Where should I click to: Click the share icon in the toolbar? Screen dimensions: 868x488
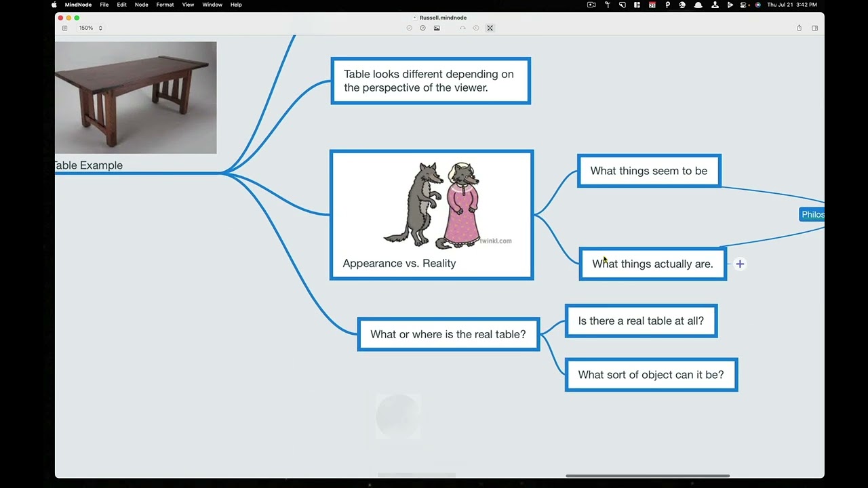pyautogui.click(x=799, y=28)
